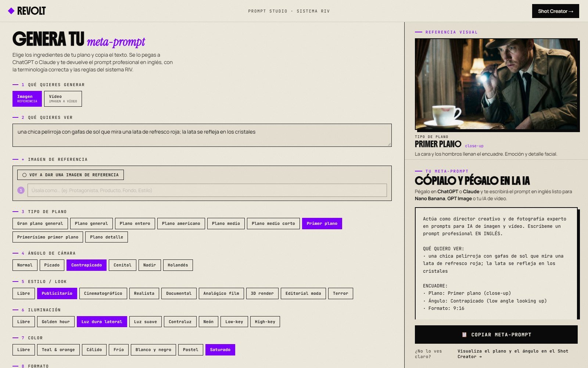
Task: Pick the Plano medio corto option
Action: (x=273, y=223)
